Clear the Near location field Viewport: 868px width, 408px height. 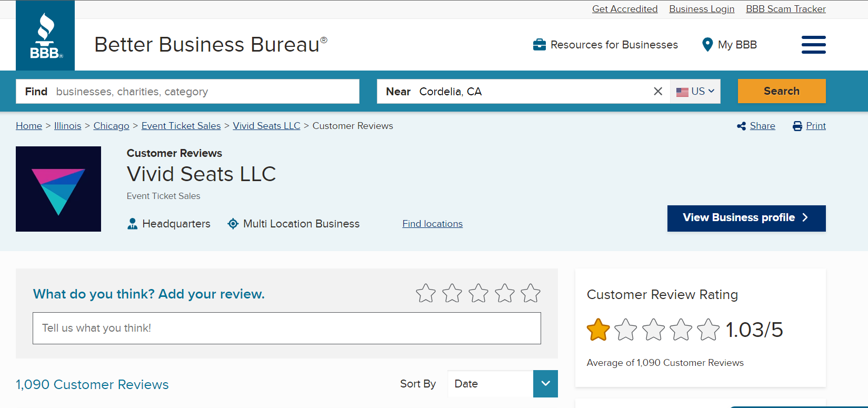pos(658,92)
